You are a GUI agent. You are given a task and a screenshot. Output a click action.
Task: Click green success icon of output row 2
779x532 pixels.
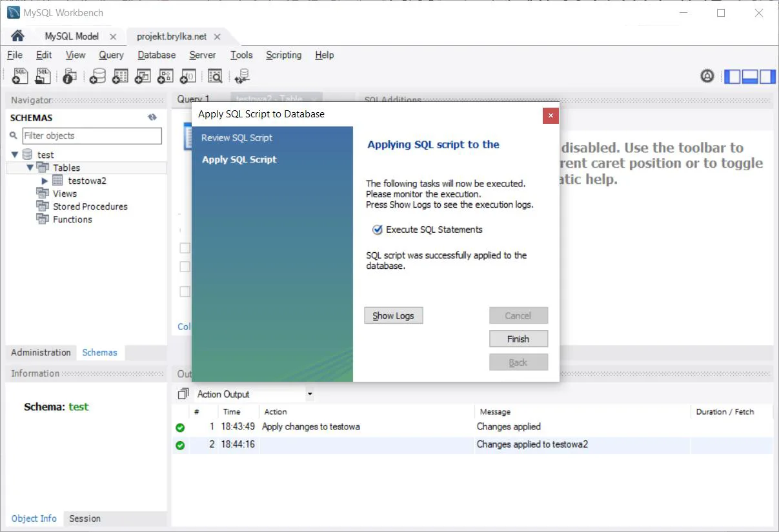pyautogui.click(x=180, y=445)
